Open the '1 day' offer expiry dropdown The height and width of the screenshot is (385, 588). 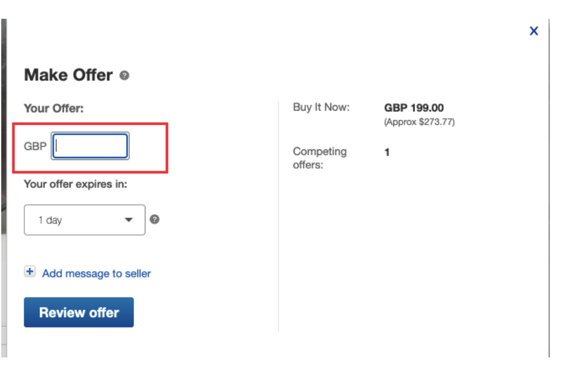[x=84, y=220]
